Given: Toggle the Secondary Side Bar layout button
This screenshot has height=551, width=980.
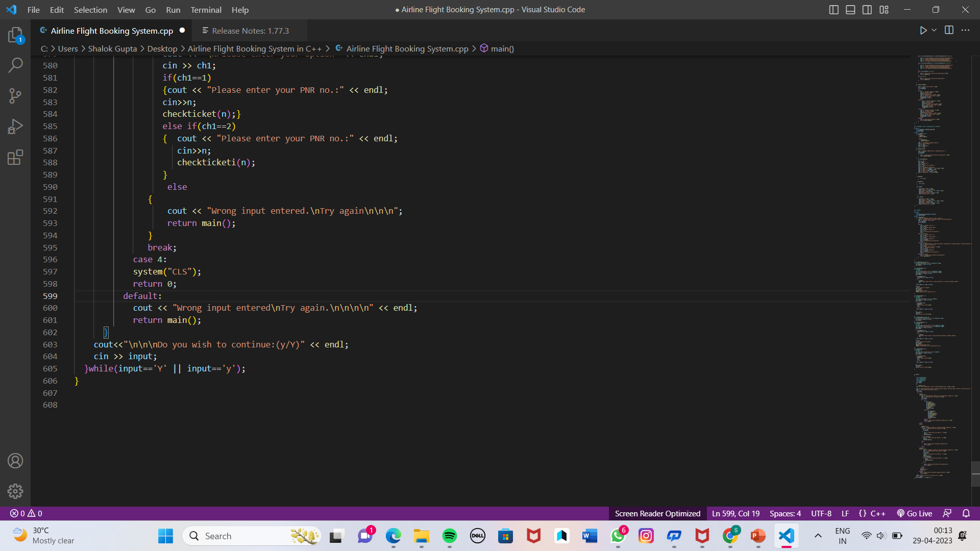Looking at the screenshot, I should 867,10.
